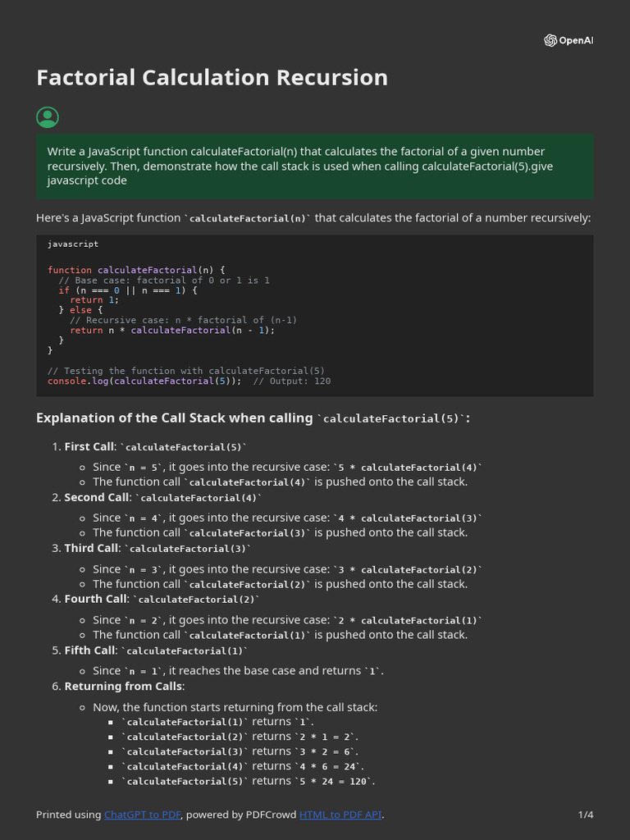Viewport: 630px width, 840px height.
Task: Click the function calculateFactorial(n) declaration line
Action: (x=136, y=270)
